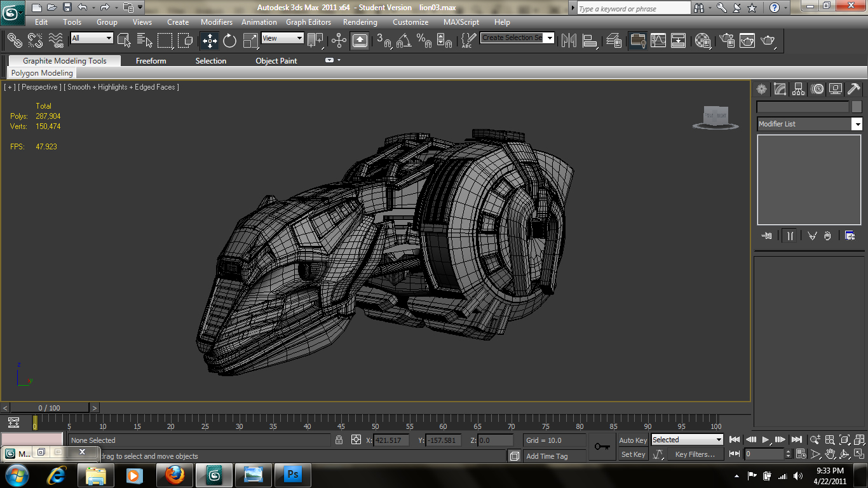Click the Mirror tool icon
This screenshot has height=488, width=868.
567,41
